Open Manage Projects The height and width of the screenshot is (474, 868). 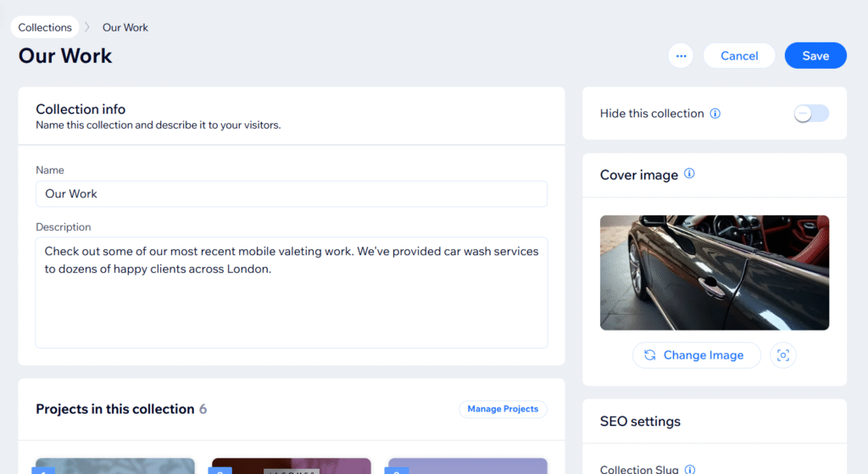[503, 409]
